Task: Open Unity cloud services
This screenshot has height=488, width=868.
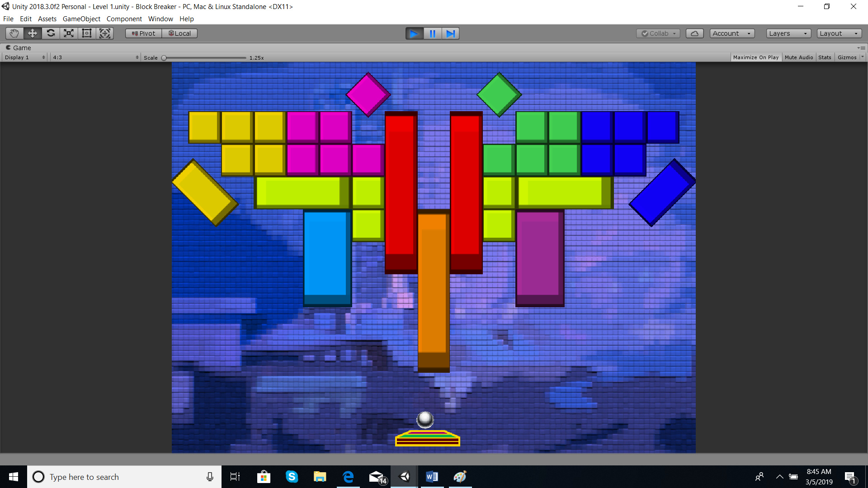Action: (694, 33)
